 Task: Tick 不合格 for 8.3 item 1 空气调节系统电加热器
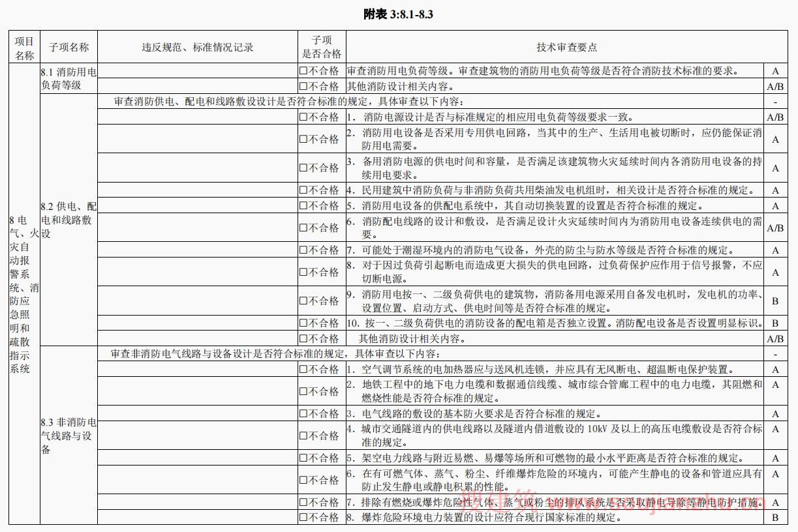[x=303, y=370]
